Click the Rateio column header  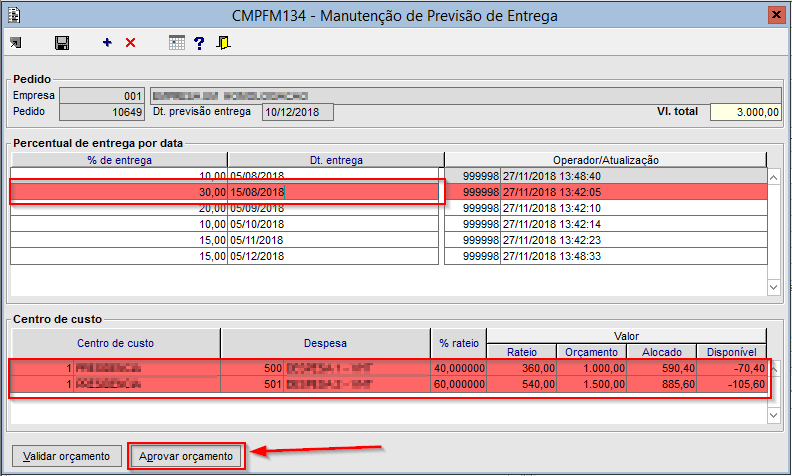pyautogui.click(x=522, y=352)
